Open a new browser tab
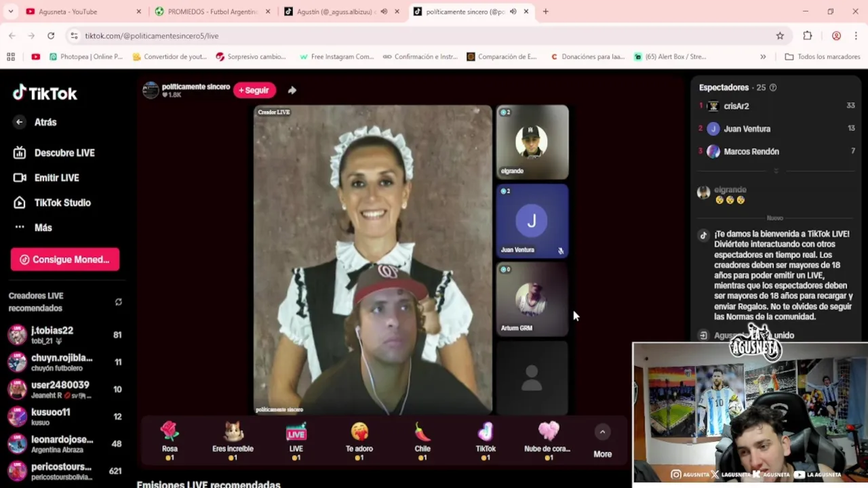 tap(545, 12)
